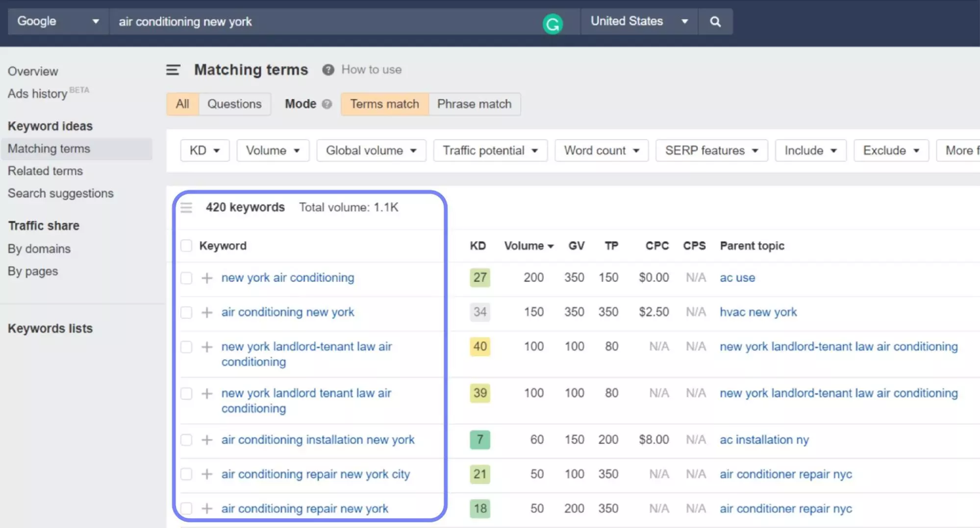Click the KD badge showing 27
The height and width of the screenshot is (528, 980).
tap(479, 278)
